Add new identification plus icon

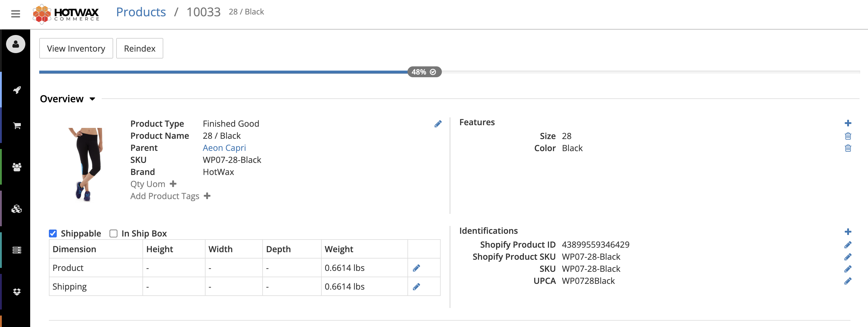[848, 232]
